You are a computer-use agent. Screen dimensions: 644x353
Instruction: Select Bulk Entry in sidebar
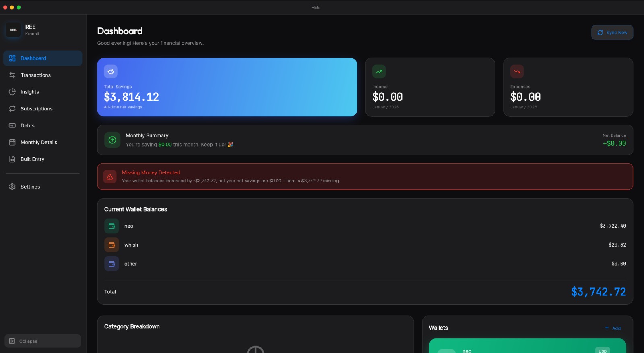43,159
